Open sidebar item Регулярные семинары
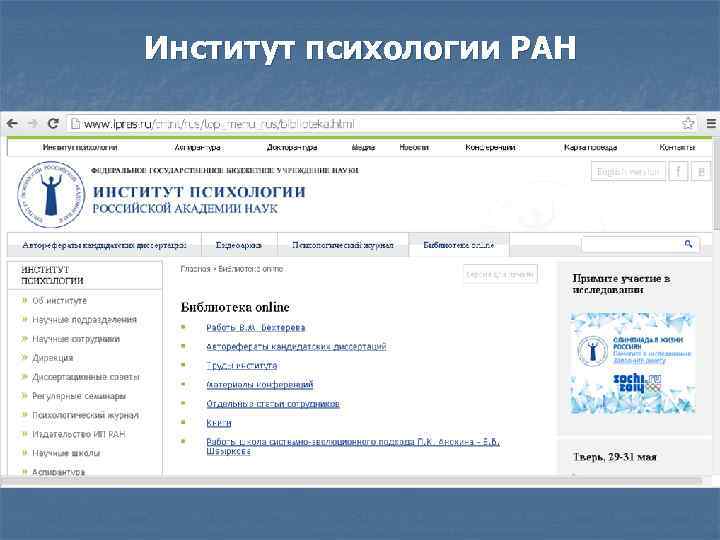720x540 pixels. pyautogui.click(x=79, y=396)
